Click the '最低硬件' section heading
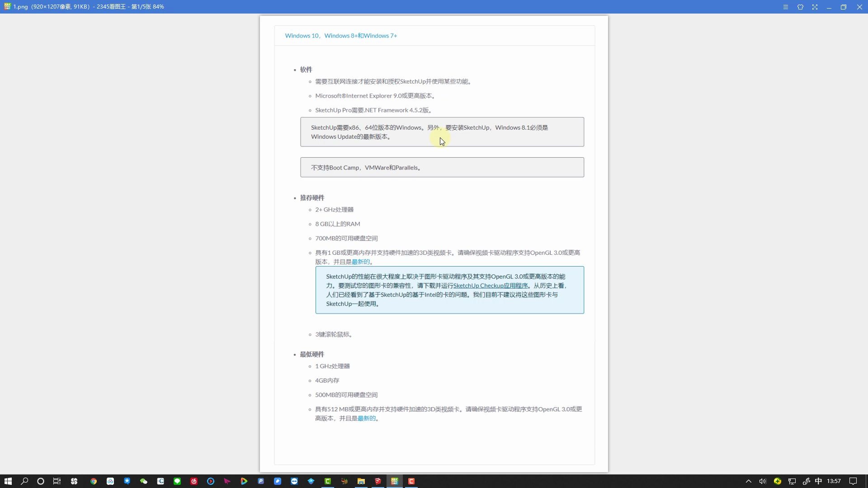This screenshot has width=868, height=488. pyautogui.click(x=312, y=354)
